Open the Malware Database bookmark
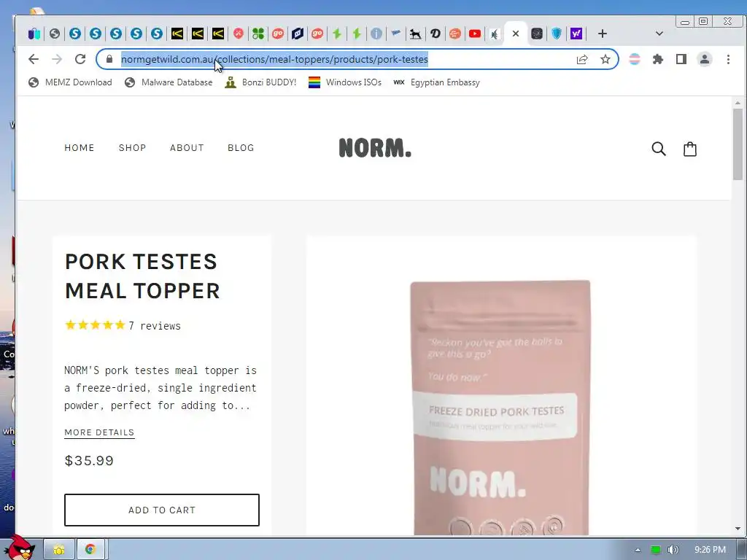 click(x=169, y=82)
